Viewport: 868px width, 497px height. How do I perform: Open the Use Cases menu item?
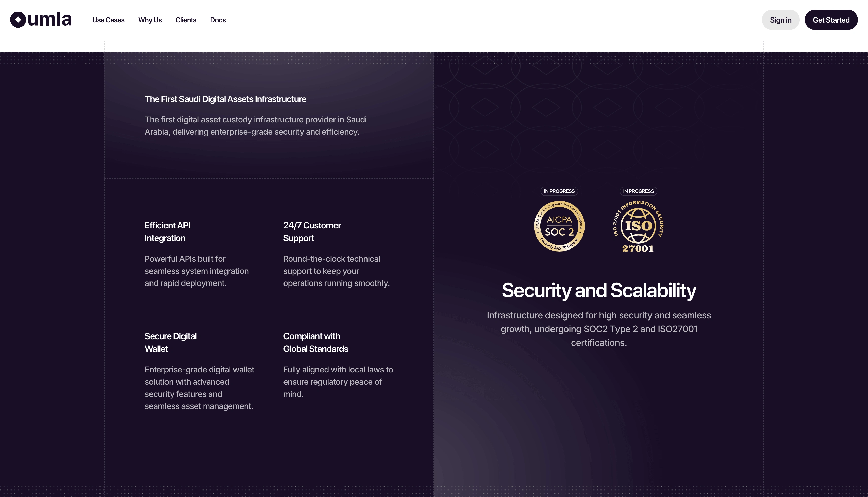[x=108, y=20]
